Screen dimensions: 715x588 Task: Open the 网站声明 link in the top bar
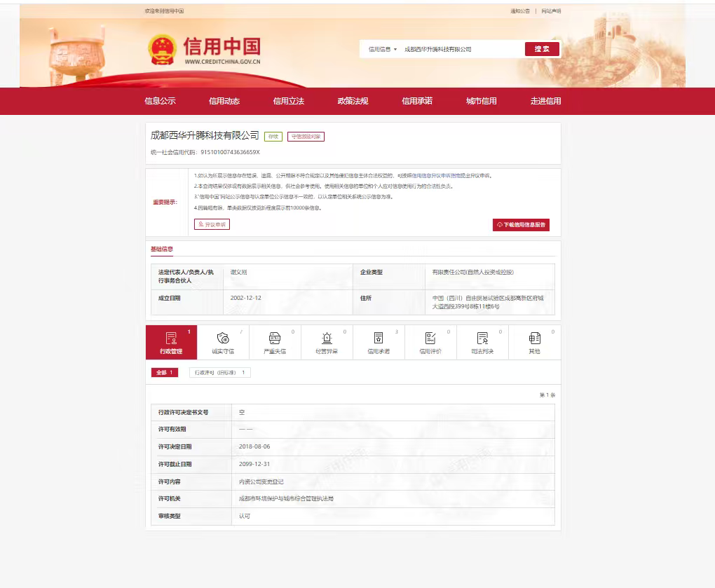[551, 11]
